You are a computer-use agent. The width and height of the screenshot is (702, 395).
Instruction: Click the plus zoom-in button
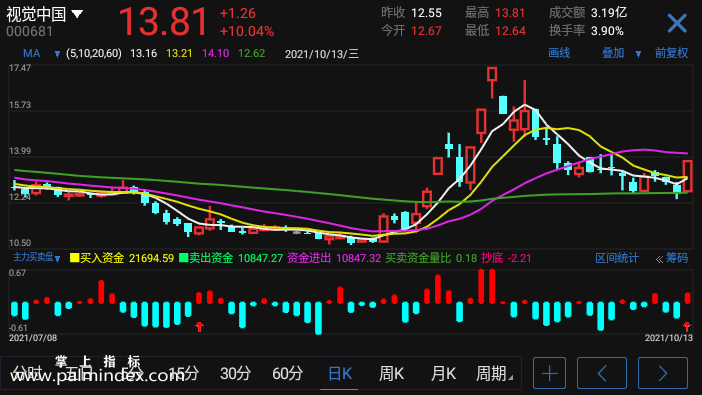549,373
